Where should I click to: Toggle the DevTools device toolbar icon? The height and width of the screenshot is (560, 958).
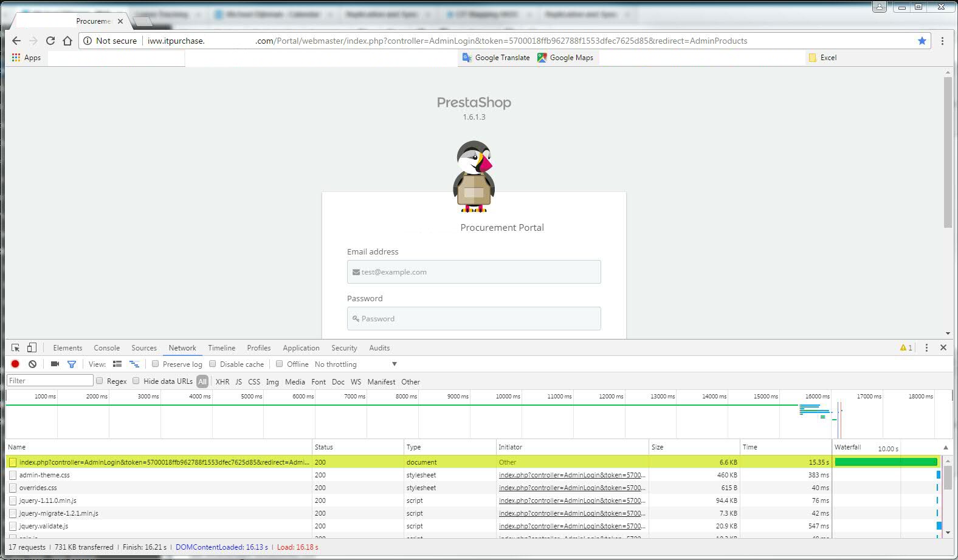[x=32, y=348]
